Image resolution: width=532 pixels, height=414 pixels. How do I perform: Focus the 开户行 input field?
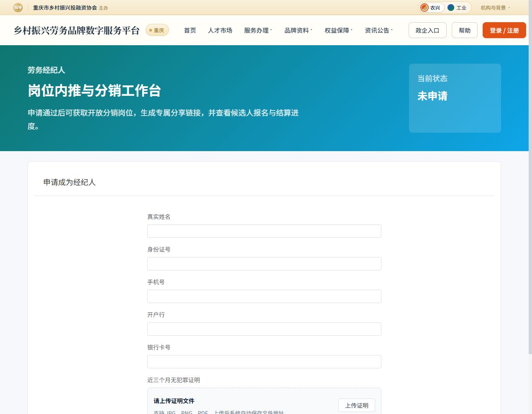pos(264,329)
